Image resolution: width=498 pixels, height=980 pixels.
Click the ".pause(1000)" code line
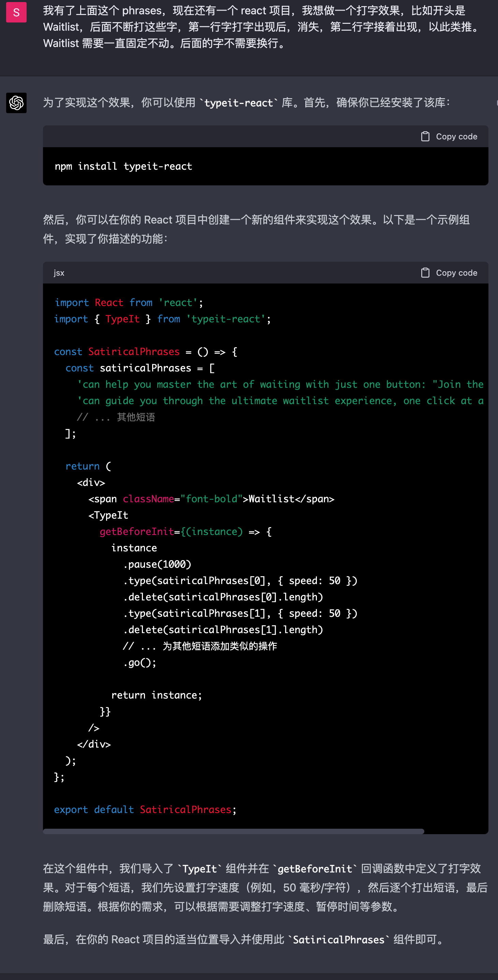point(157,564)
